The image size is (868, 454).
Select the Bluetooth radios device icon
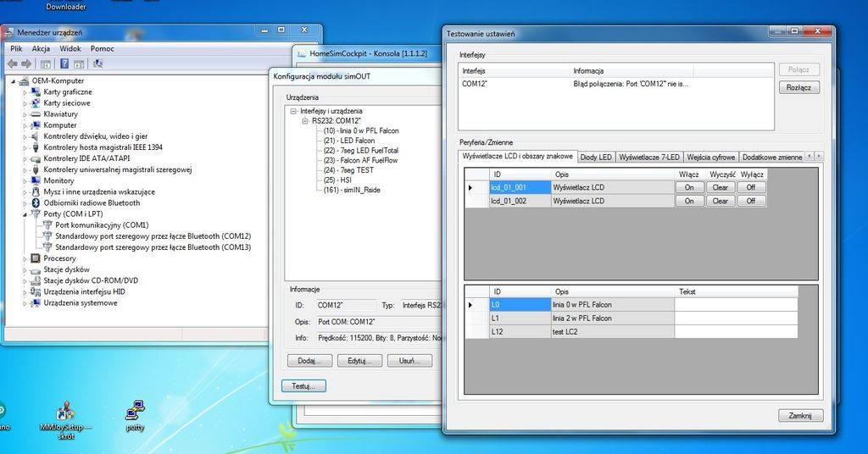(36, 203)
